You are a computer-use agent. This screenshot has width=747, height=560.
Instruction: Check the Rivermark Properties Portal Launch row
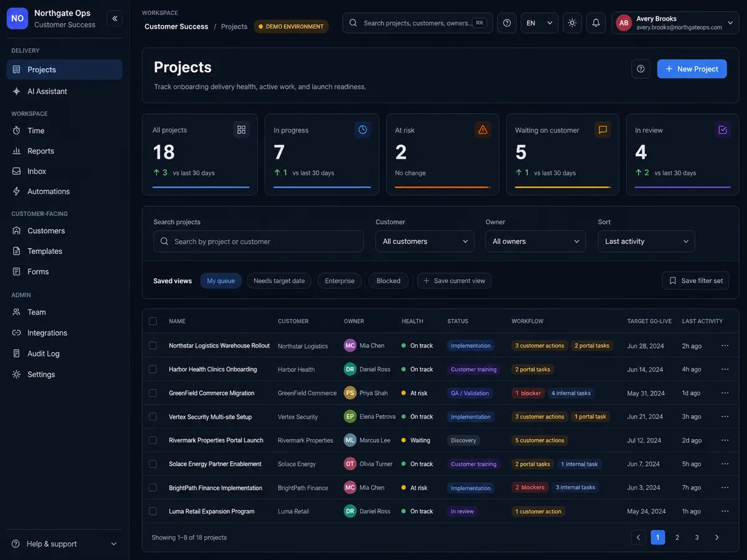153,440
